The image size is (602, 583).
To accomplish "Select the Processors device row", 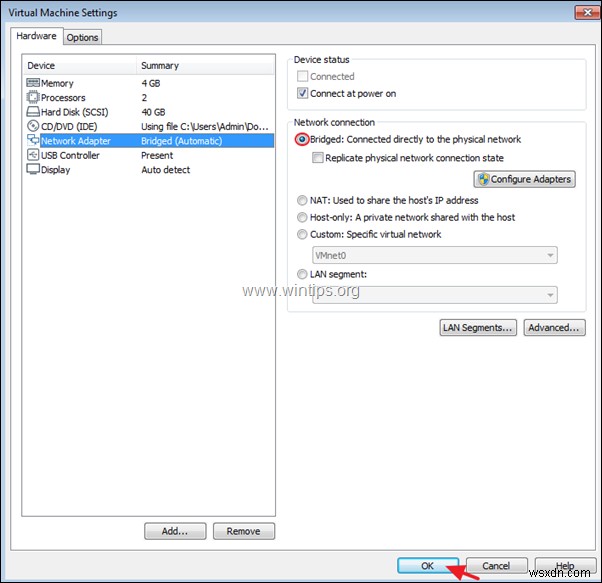I will 150,97.
